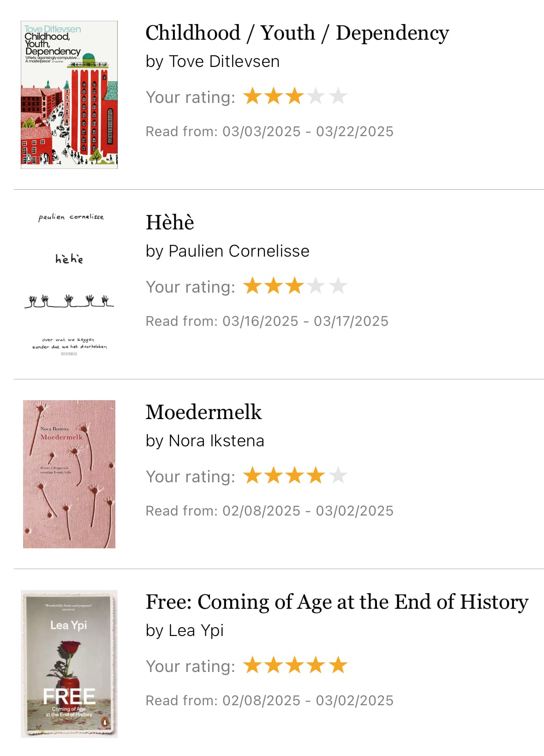Click the fifth star for Childhood / Youth / Dependency
Viewport: 544px width, 756px height.
point(338,96)
